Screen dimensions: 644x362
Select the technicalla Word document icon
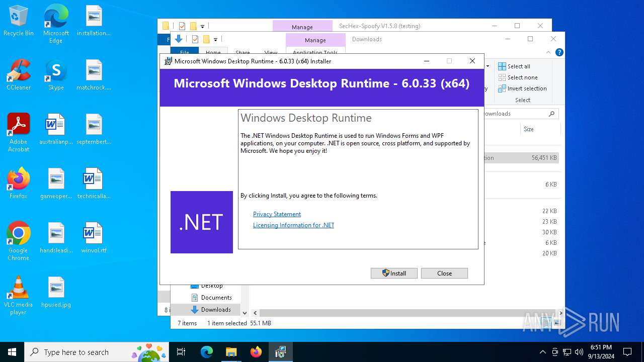pos(94,184)
